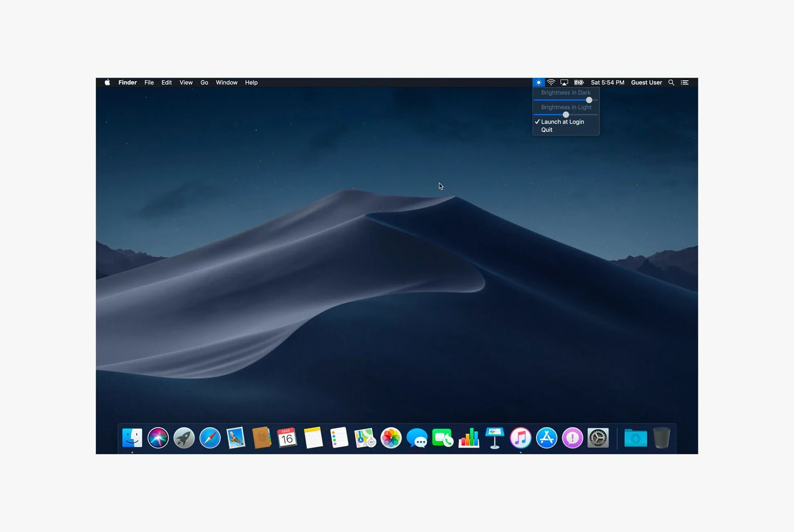Open Spotlight search magnifier

tap(671, 83)
